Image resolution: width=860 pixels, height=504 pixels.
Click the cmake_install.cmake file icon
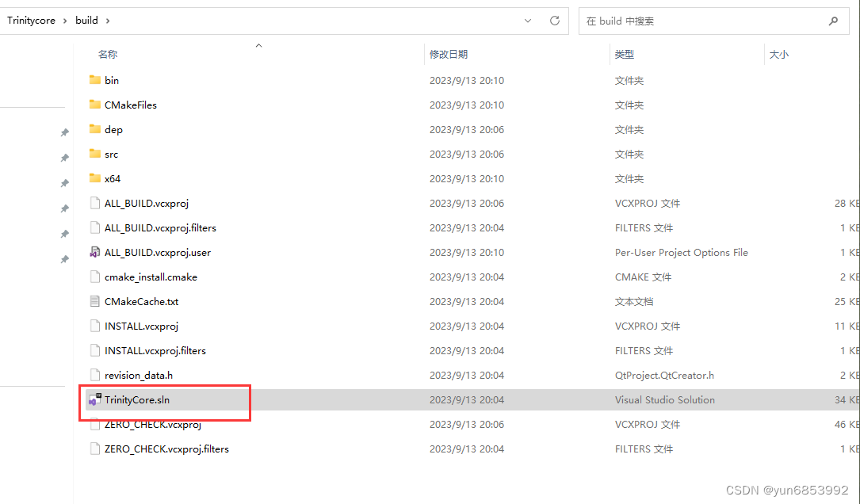95,277
